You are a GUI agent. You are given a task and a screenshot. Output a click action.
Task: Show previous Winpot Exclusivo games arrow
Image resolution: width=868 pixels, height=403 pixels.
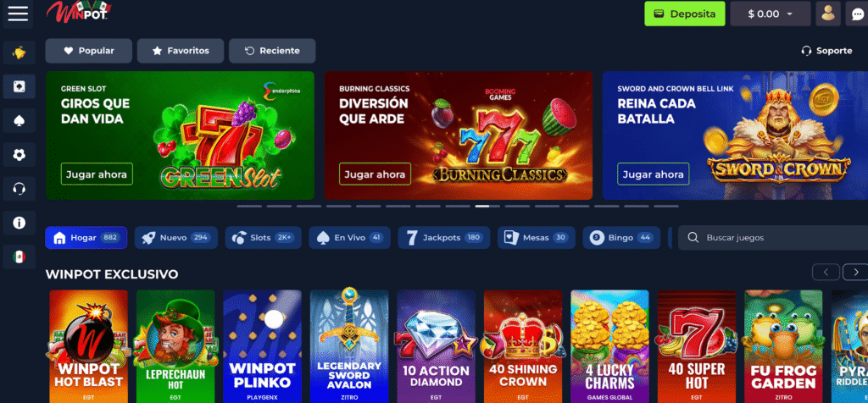click(826, 272)
